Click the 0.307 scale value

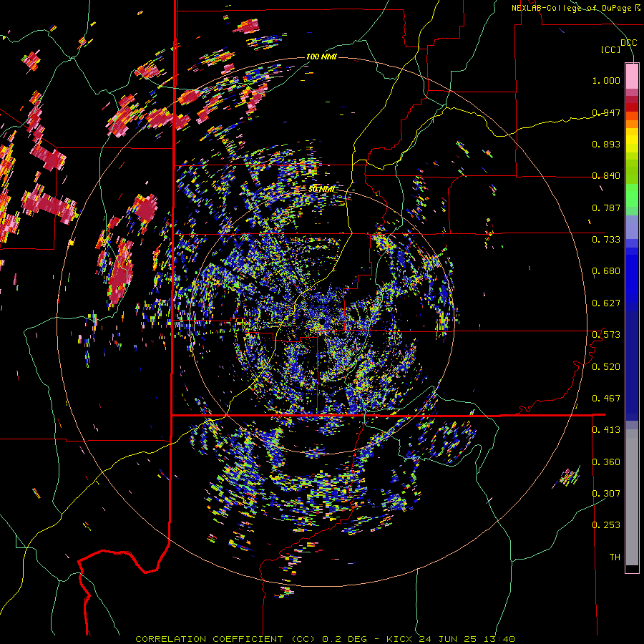point(606,494)
